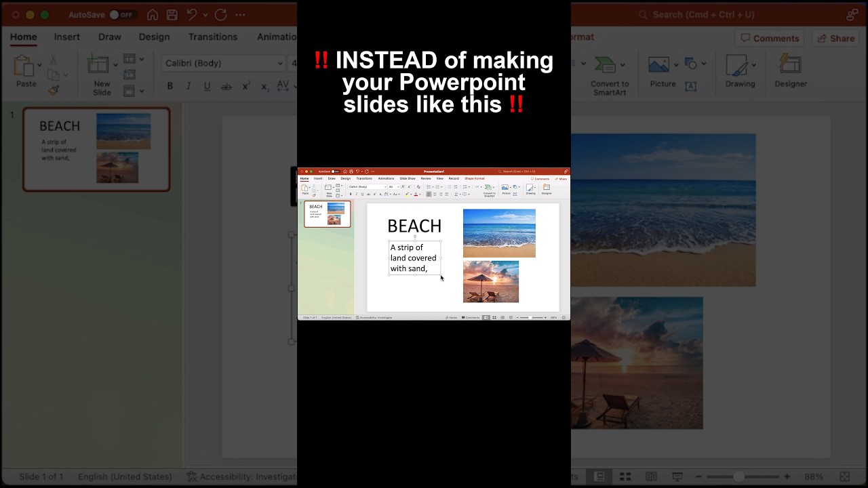Expand the New Slide dropdown arrow in the background window
Viewport: 868px width, 488px height.
pos(115,65)
